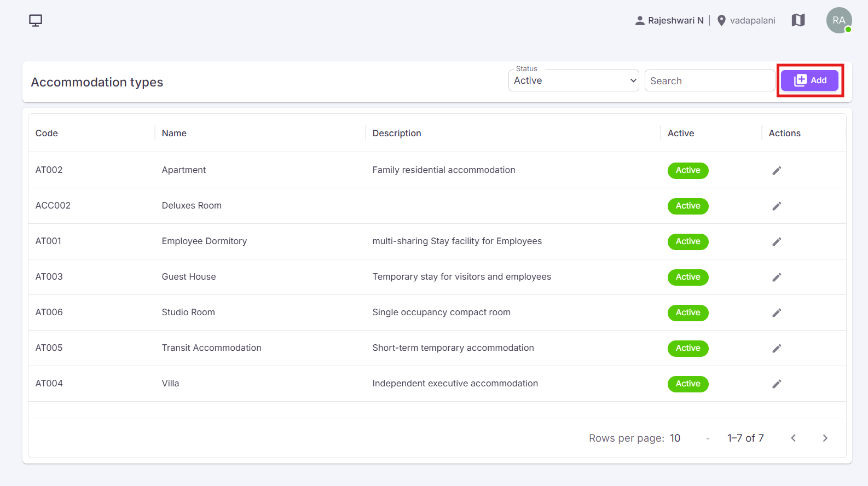Click the Active badge for Deluxes Room

[x=688, y=206]
